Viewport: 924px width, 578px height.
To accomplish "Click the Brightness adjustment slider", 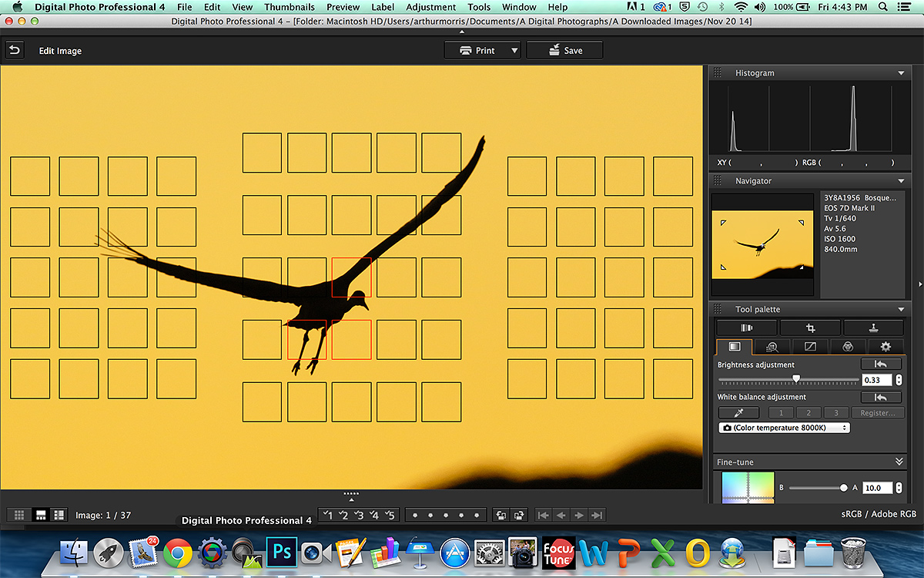I will pyautogui.click(x=788, y=380).
